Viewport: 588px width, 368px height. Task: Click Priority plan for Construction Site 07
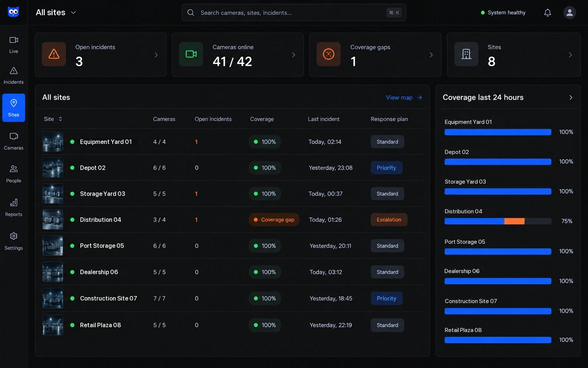(386, 298)
